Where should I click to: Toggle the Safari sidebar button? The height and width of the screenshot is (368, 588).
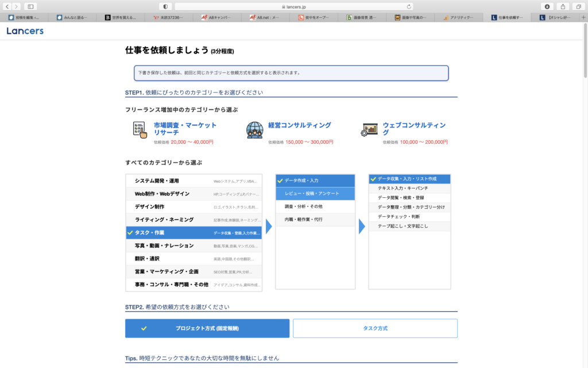(30, 6)
